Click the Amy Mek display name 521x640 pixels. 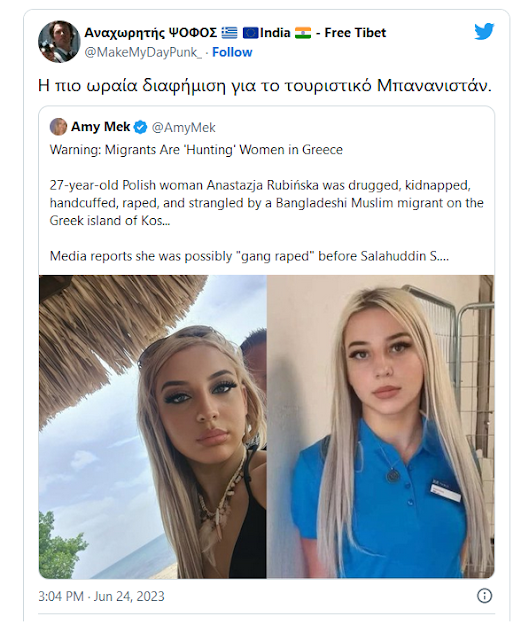tap(100, 127)
